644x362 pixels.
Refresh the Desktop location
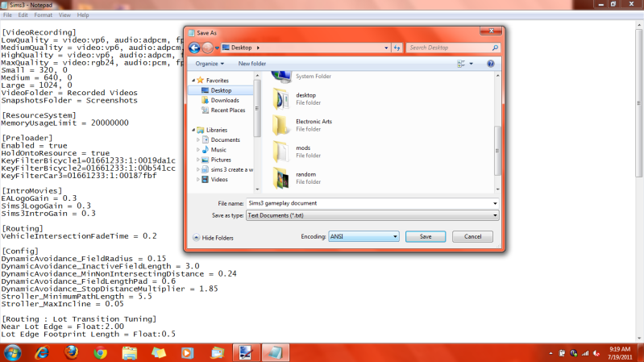pyautogui.click(x=397, y=48)
